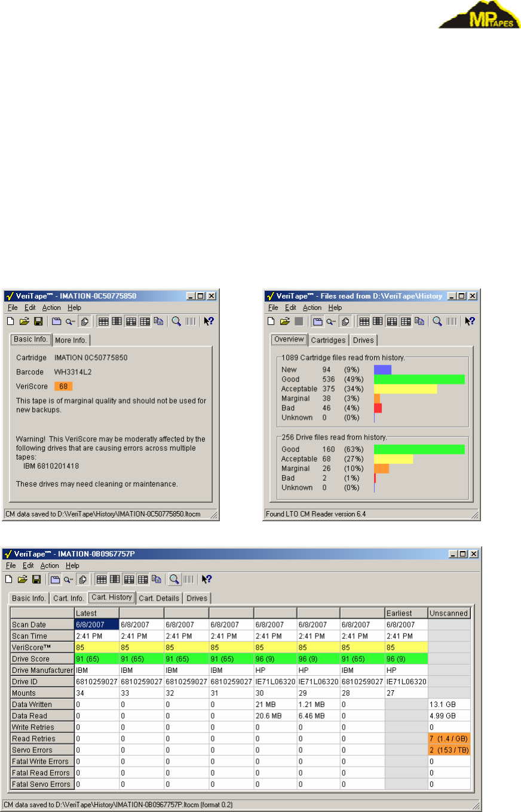Click magnifier icon in IMATION-0C50775850 toolbar

[177, 321]
